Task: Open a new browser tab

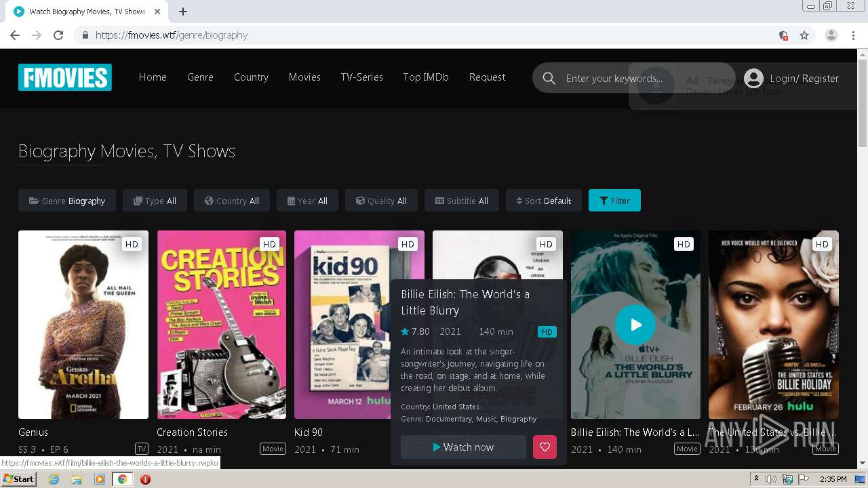Action: pyautogui.click(x=183, y=12)
